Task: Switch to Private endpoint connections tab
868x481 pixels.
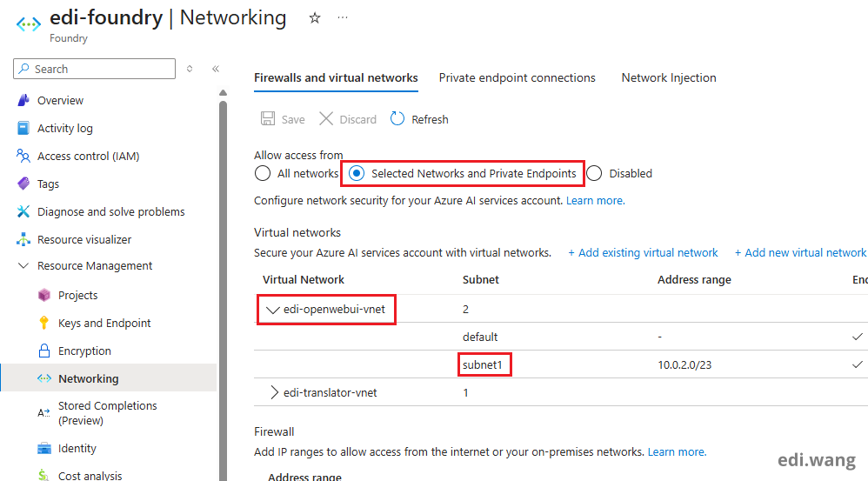Action: coord(517,77)
